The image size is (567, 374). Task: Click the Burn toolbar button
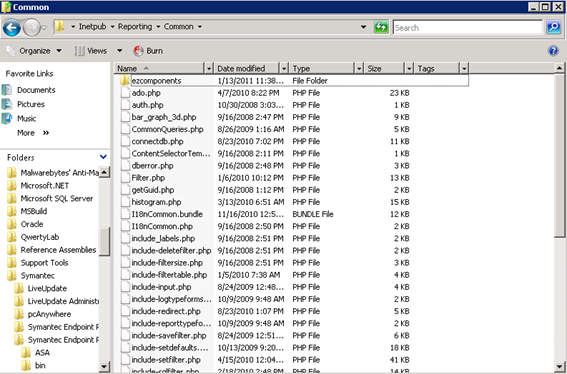click(x=148, y=51)
